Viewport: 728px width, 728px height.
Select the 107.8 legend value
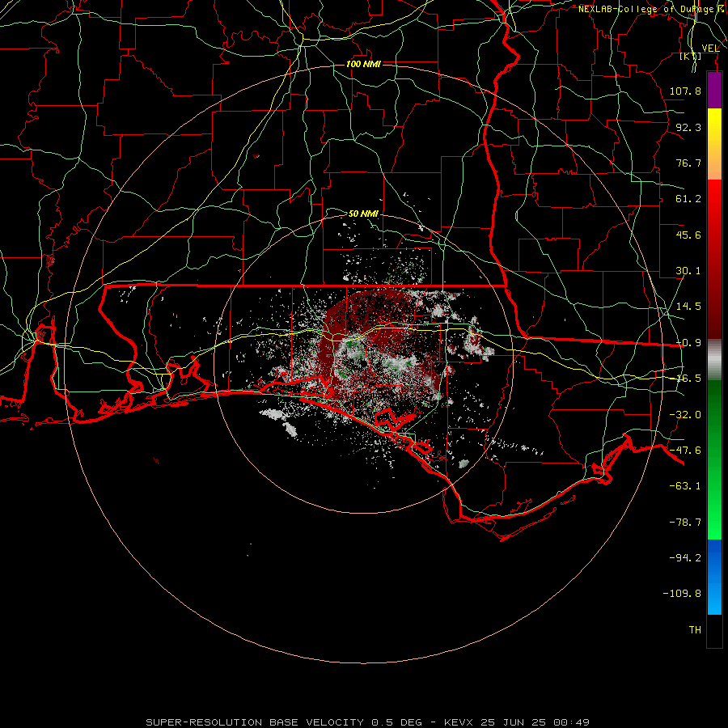685,91
